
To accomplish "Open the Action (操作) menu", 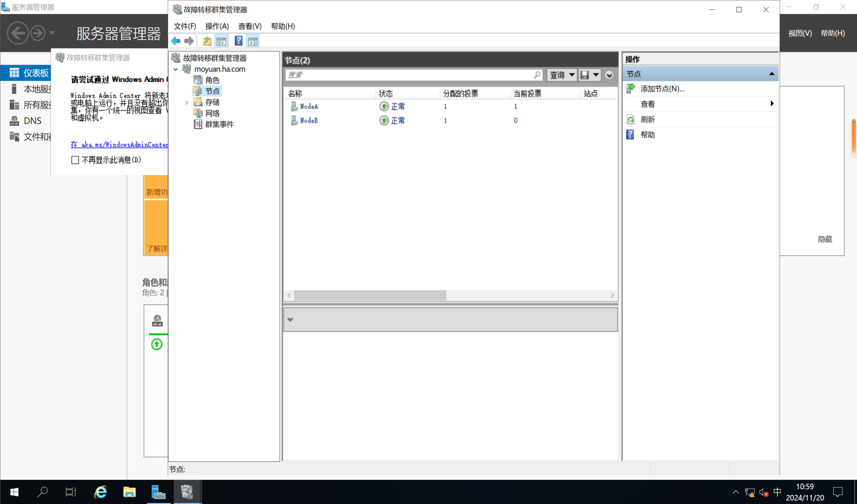I will (217, 26).
